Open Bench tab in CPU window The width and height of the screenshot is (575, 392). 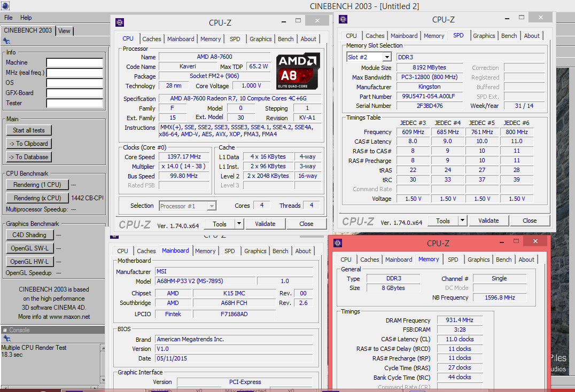point(286,39)
